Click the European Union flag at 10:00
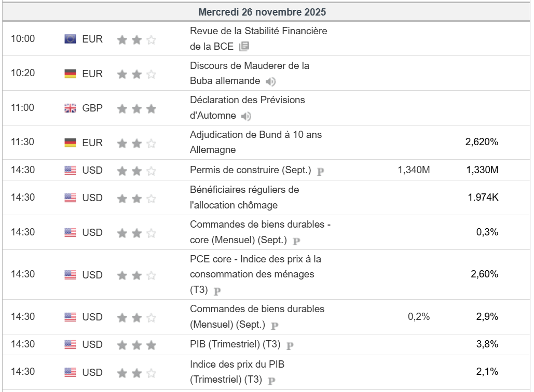This screenshot has height=392, width=534. click(x=70, y=39)
